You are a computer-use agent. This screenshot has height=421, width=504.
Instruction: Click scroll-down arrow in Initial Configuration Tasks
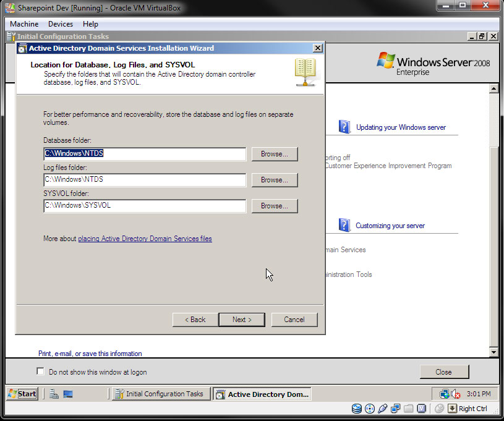tap(493, 352)
